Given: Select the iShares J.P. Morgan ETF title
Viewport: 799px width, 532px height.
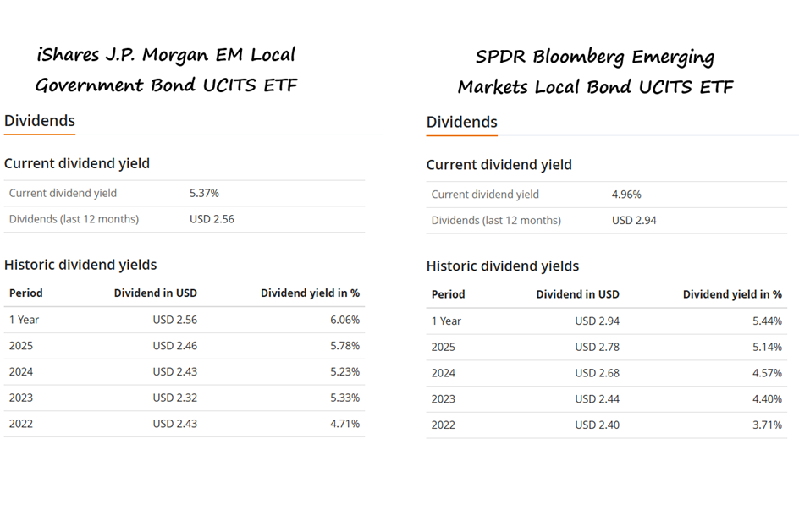Looking at the screenshot, I should (166, 70).
